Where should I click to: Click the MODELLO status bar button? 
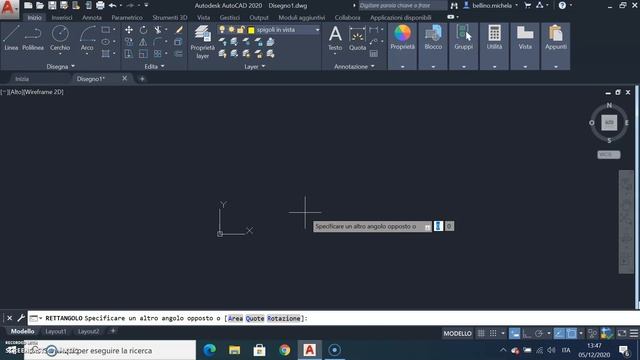[457, 333]
